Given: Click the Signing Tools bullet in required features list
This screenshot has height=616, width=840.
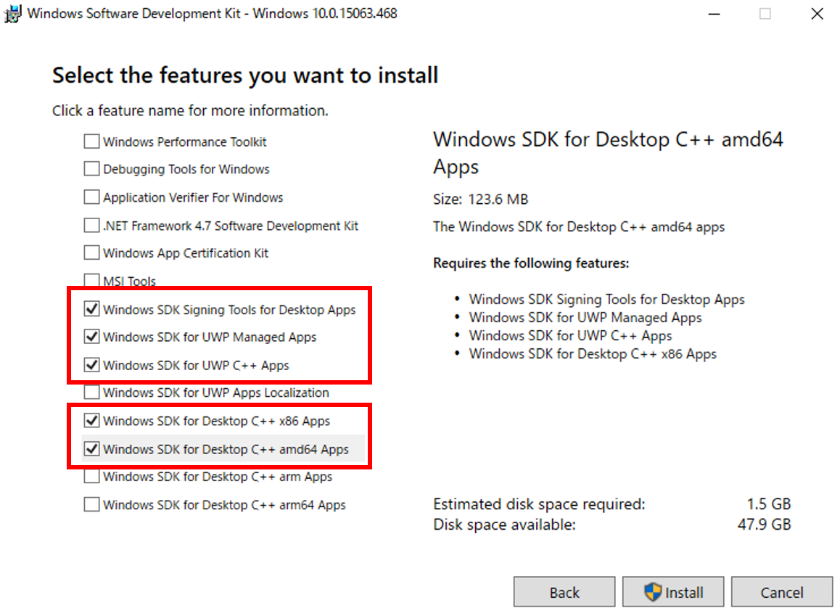Looking at the screenshot, I should [x=607, y=300].
